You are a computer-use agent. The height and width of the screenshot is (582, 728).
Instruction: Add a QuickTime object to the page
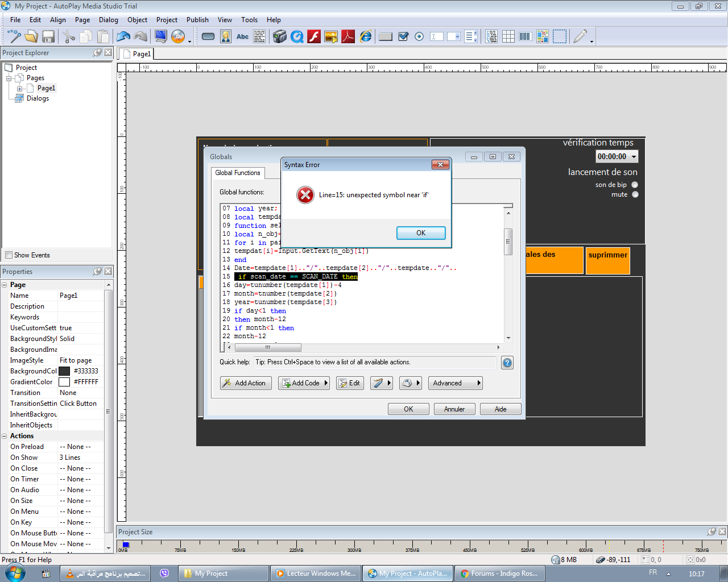point(296,36)
